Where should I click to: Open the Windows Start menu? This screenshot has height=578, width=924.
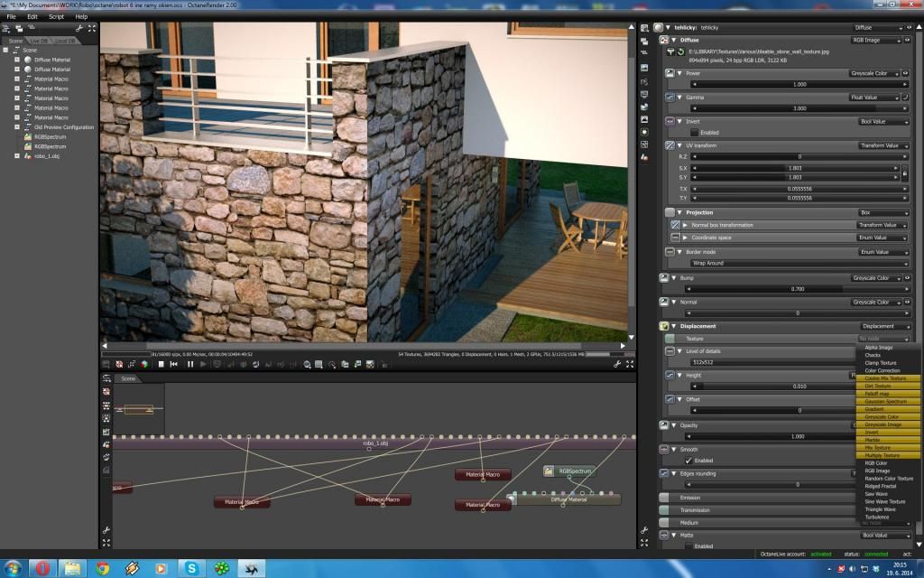(x=13, y=568)
